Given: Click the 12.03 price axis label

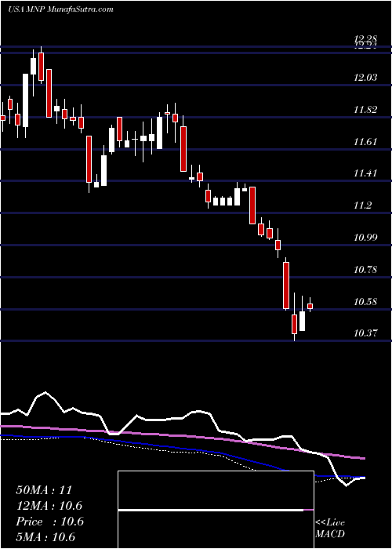Looking at the screenshot, I should [x=365, y=77].
